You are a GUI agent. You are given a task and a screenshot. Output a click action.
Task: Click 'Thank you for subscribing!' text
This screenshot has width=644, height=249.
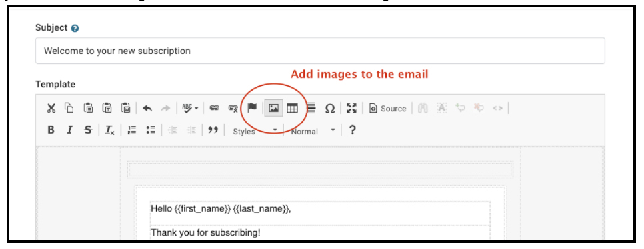205,232
